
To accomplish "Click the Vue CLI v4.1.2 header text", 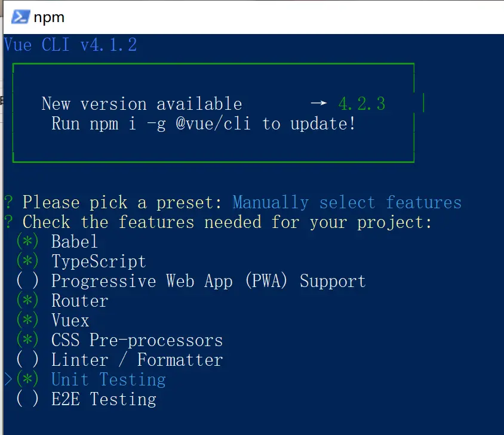I will click(70, 45).
